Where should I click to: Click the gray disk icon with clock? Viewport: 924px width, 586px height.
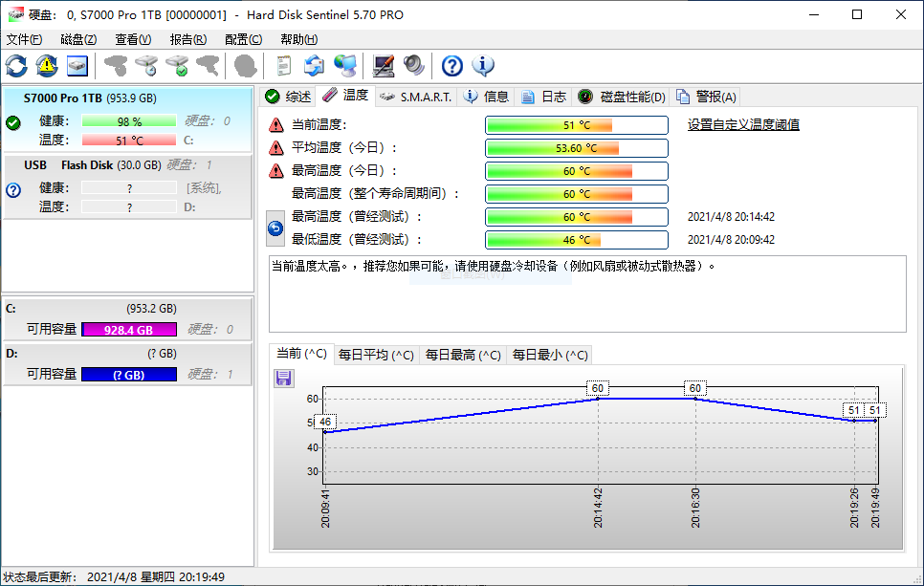pyautogui.click(x=146, y=65)
